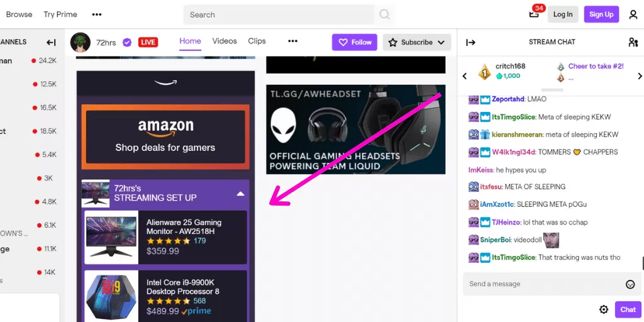This screenshot has width=644, height=322.
Task: Follow the 72hrs channel
Action: [x=355, y=42]
